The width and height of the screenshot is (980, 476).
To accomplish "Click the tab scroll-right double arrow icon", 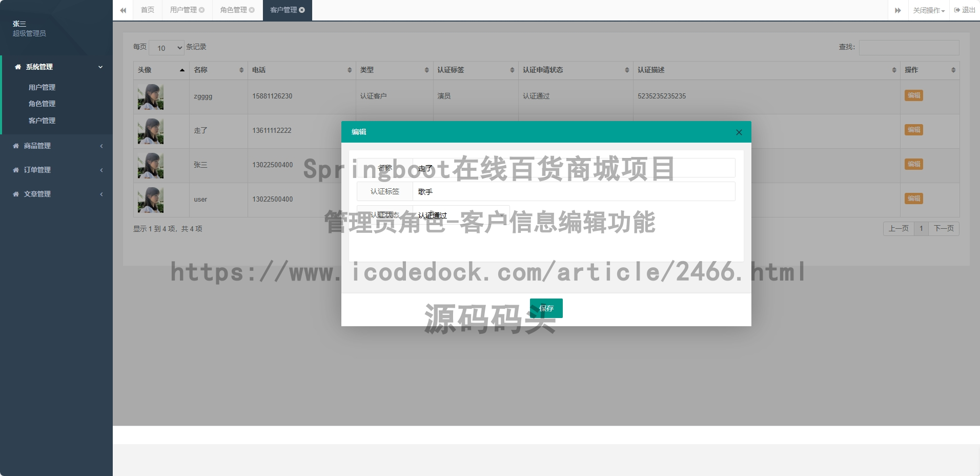I will click(x=898, y=10).
